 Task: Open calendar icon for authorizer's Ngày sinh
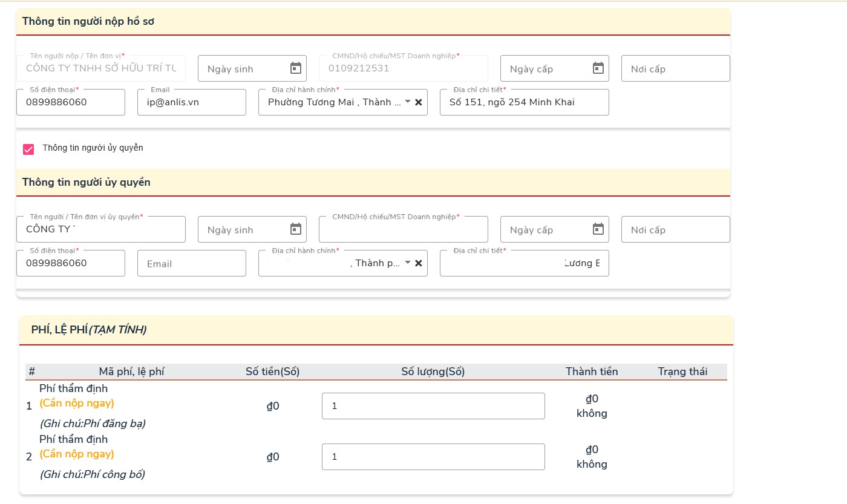pos(295,229)
